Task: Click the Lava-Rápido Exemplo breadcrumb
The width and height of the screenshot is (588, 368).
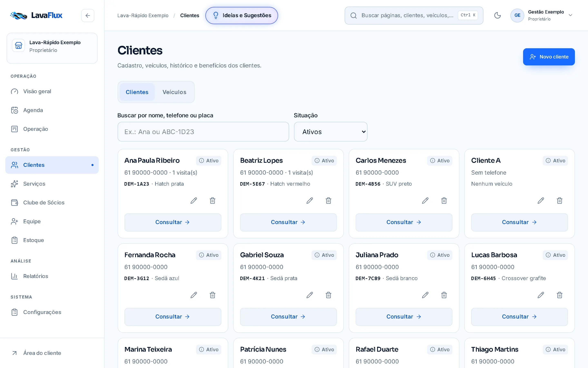Action: 143,15
